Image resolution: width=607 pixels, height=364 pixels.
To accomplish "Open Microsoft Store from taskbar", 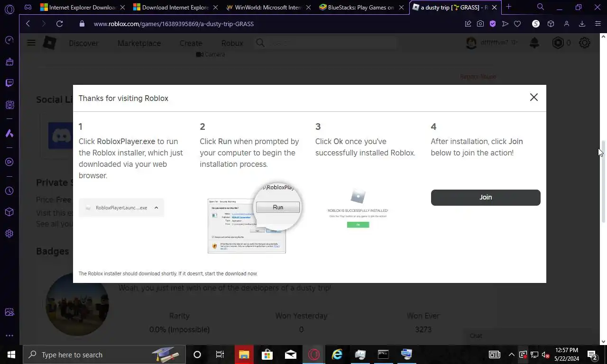I will 267,355.
